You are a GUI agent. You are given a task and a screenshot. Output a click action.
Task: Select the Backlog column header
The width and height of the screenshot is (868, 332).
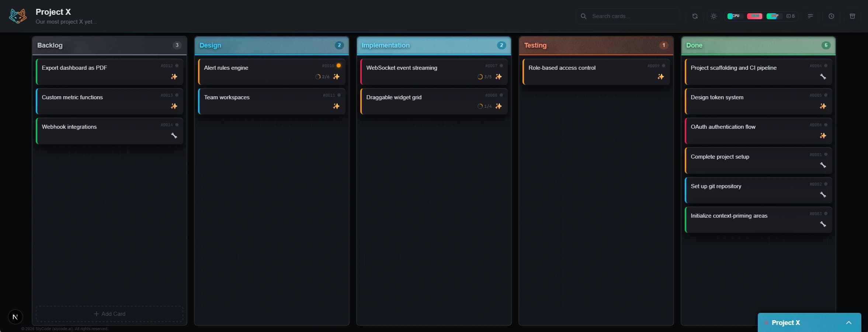click(110, 45)
